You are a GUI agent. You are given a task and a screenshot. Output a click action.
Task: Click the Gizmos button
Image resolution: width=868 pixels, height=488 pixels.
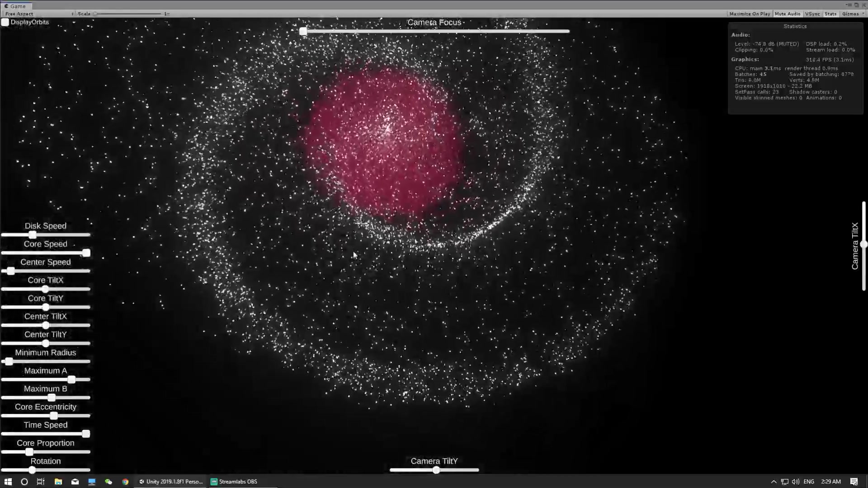pos(850,14)
